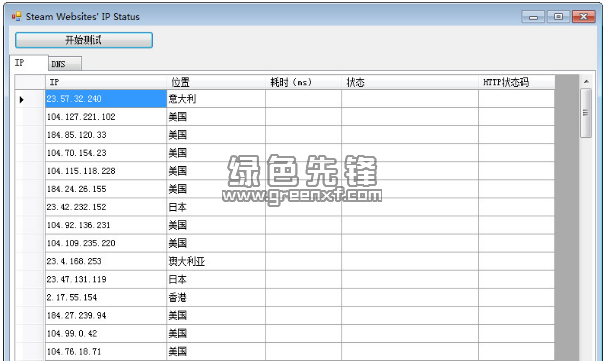Click the Steam Websites' IP Status app icon
The image size is (604, 361).
pos(16,16)
